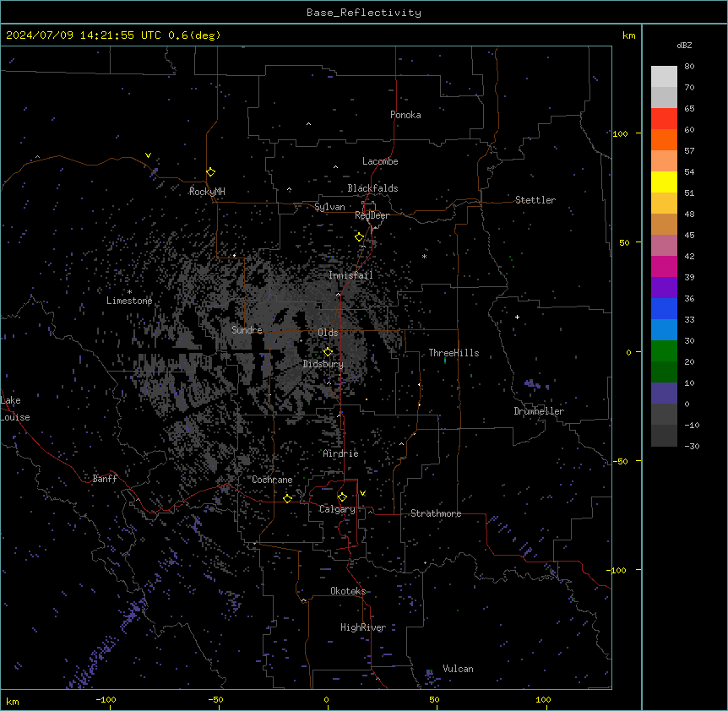Screen dimensions: 728x711
Task: Click the Blackfalds label
Action: click(372, 188)
